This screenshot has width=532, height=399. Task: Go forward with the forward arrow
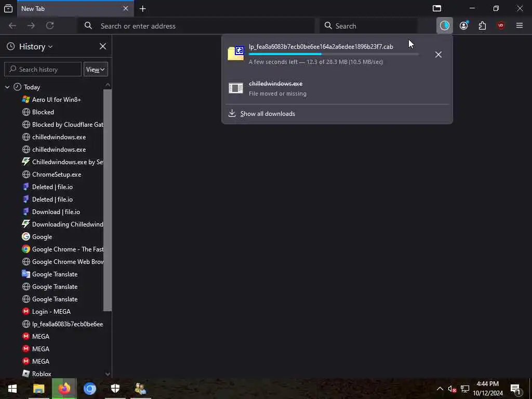pos(31,26)
